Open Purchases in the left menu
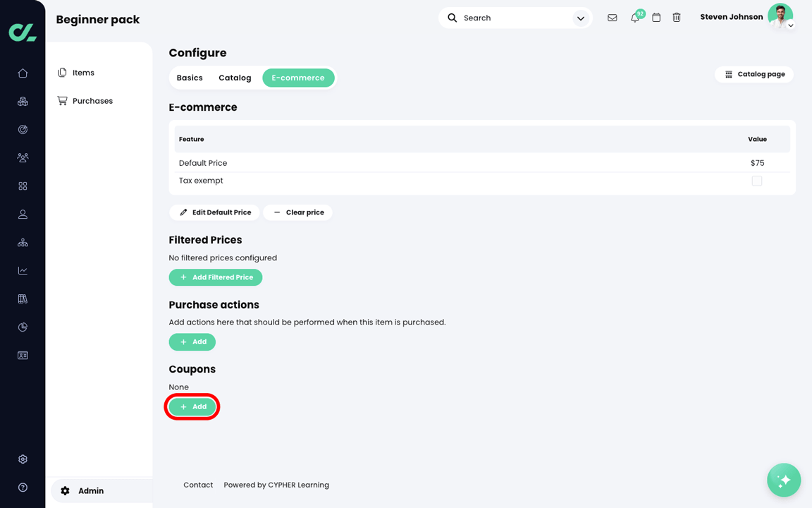Viewport: 812px width, 508px height. [x=85, y=101]
